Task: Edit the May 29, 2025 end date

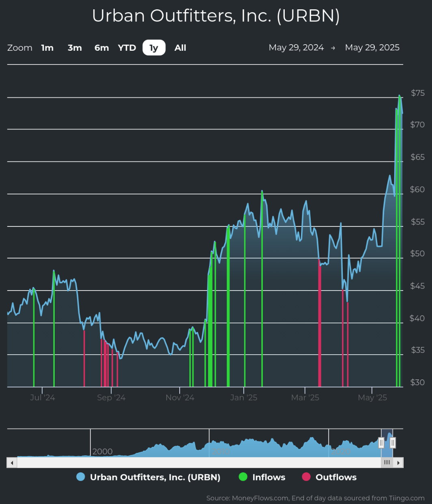Action: click(x=372, y=47)
